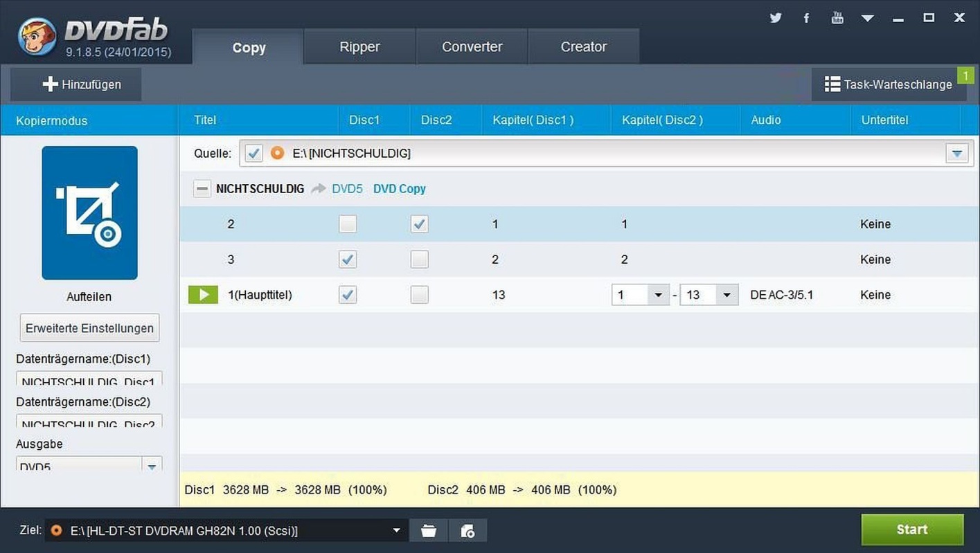Image resolution: width=980 pixels, height=553 pixels.
Task: Click the green Start button
Action: [x=912, y=529]
